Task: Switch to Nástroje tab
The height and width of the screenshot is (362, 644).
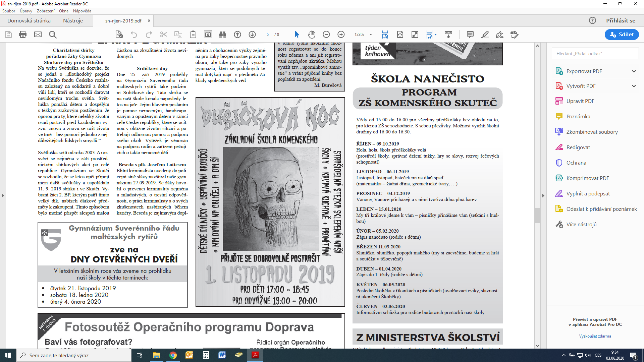Action: (73, 20)
